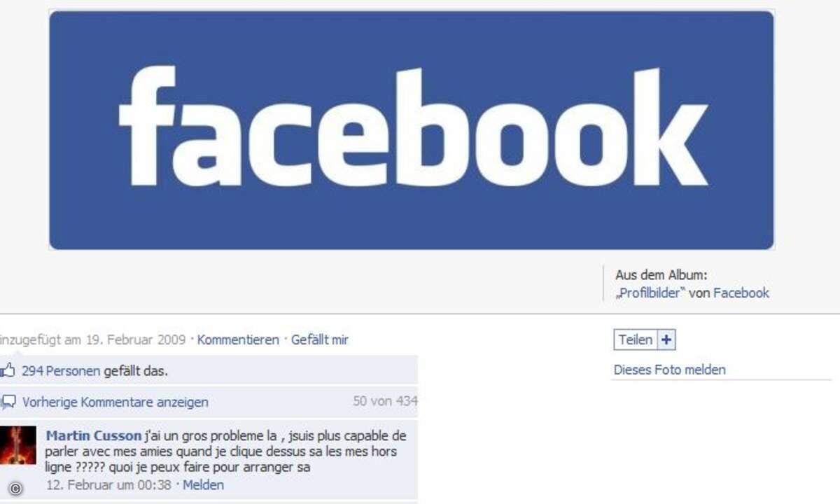The height and width of the screenshot is (504, 840).
Task: Click the Teilen share button
Action: point(636,340)
